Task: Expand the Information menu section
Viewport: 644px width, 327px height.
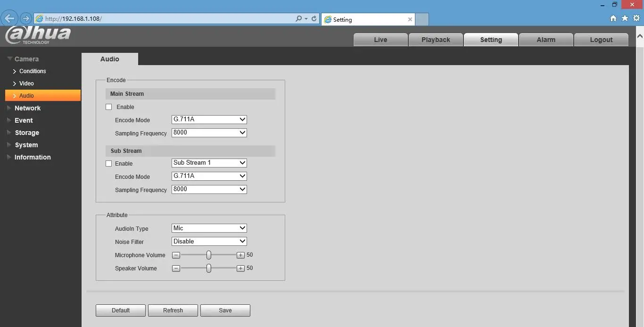Action: (x=33, y=157)
